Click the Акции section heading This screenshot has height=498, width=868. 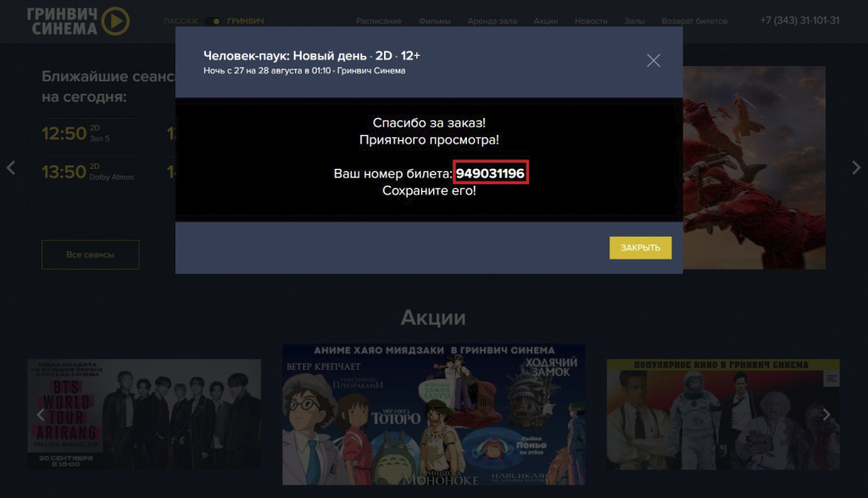pyautogui.click(x=433, y=317)
